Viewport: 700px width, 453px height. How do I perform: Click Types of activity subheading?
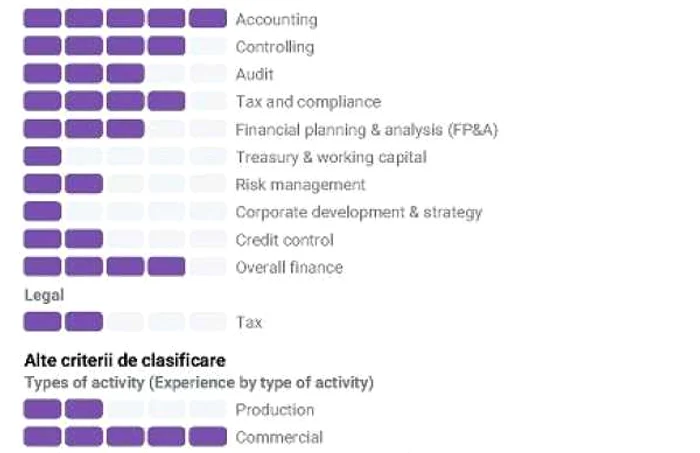(199, 382)
